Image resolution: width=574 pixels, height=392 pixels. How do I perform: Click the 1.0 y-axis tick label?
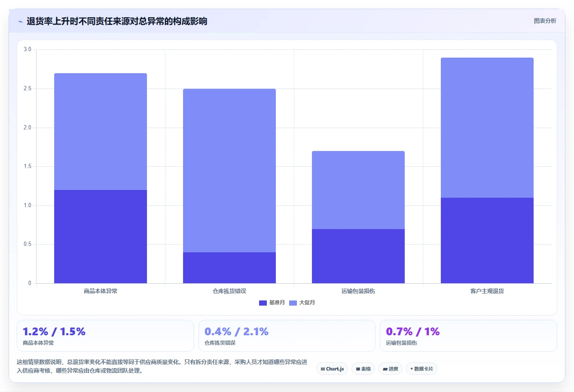click(x=27, y=205)
